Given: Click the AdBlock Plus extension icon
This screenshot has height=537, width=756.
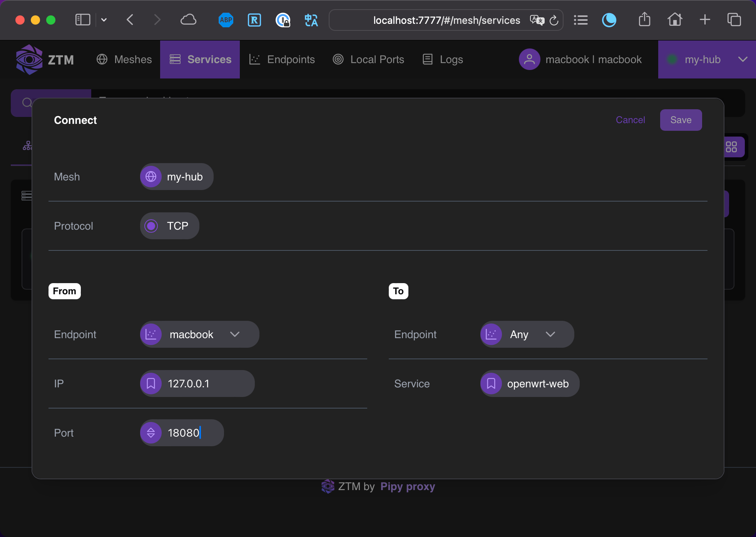Looking at the screenshot, I should 226,20.
